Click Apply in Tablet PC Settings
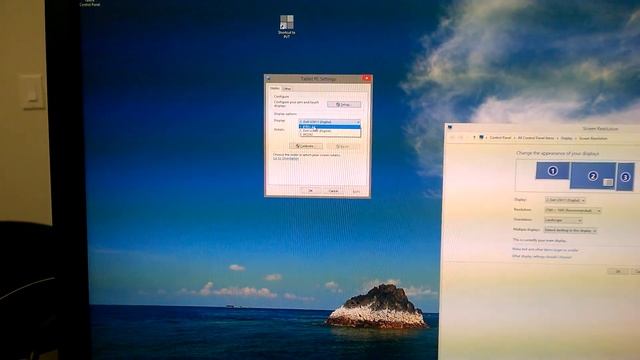Image resolution: width=640 pixels, height=360 pixels. click(356, 191)
